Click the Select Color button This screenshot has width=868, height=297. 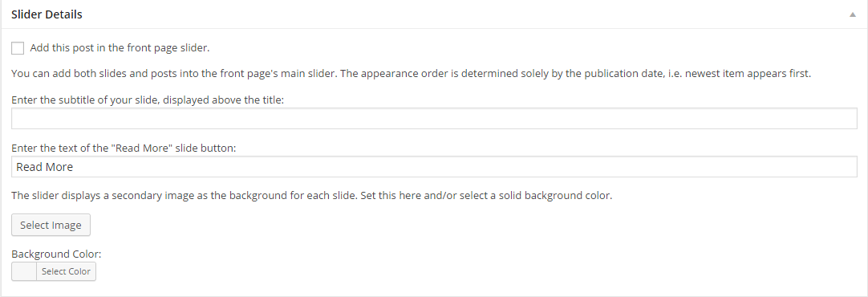[66, 271]
